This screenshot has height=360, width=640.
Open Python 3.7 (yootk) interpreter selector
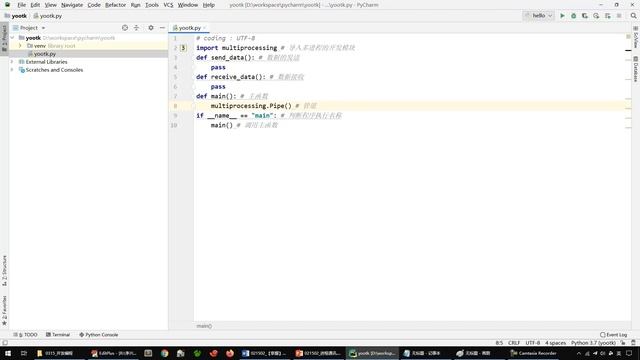tap(593, 343)
